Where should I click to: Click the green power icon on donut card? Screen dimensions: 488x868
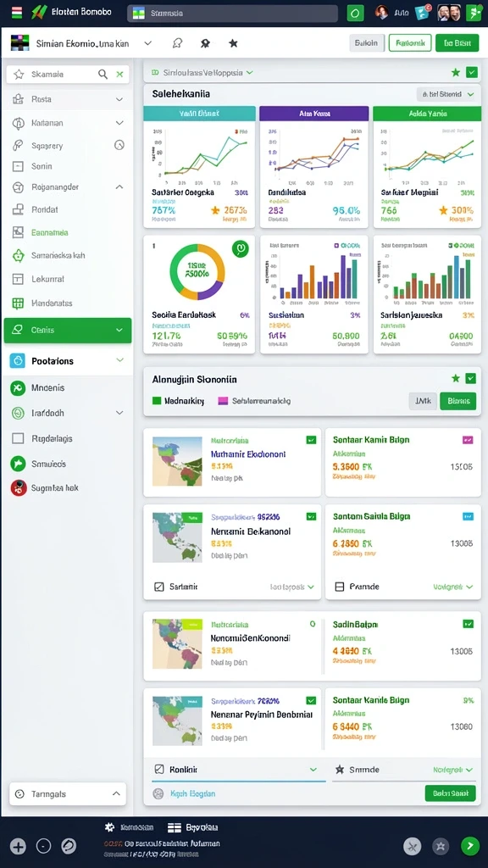240,248
